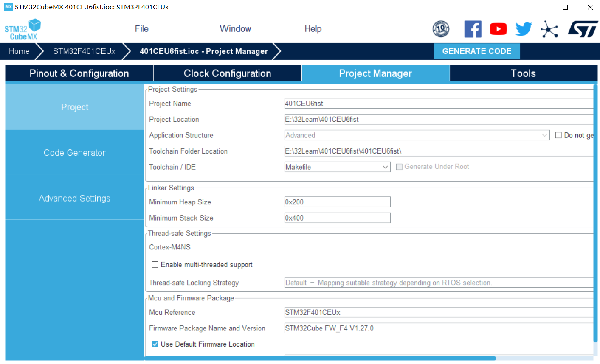Click the 'Project Settings' group title
This screenshot has width=600, height=364.
173,90
